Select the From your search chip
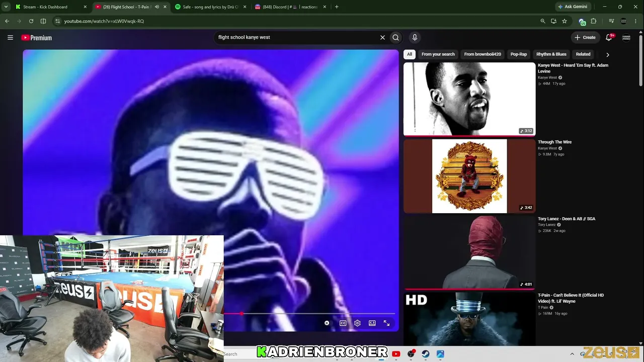Viewport: 644px width, 362px height. 438,54
